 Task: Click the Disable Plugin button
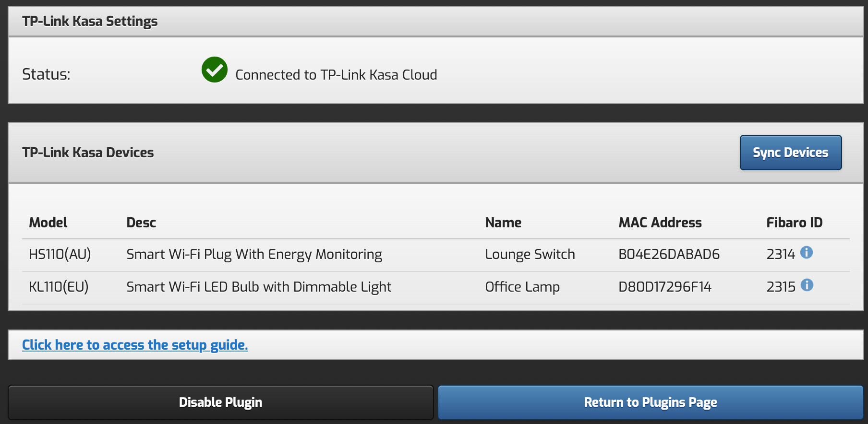pos(221,402)
